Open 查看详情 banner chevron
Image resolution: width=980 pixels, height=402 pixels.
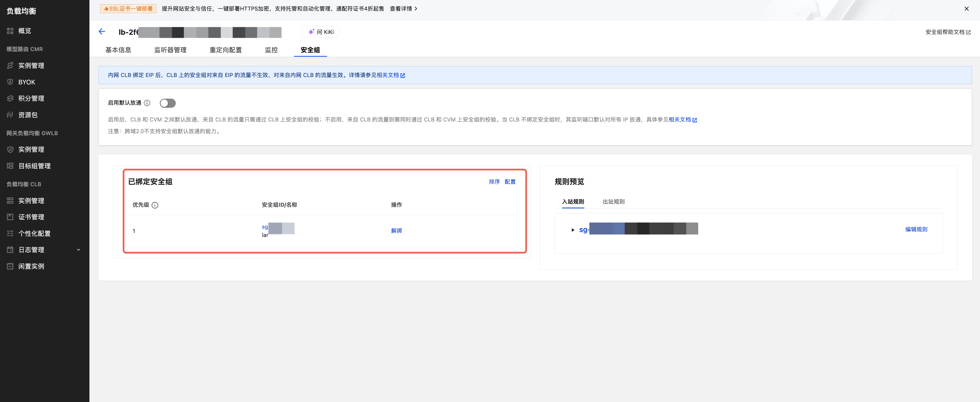[x=416, y=8]
